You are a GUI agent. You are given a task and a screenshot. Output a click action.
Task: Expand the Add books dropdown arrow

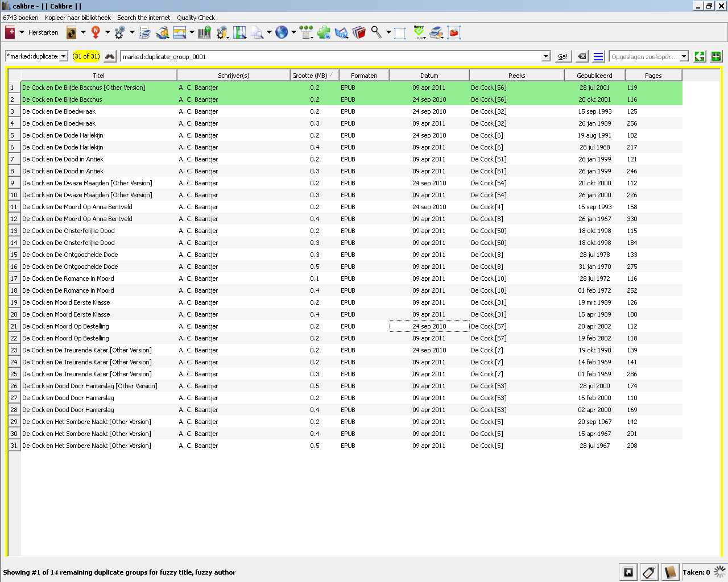click(x=22, y=32)
